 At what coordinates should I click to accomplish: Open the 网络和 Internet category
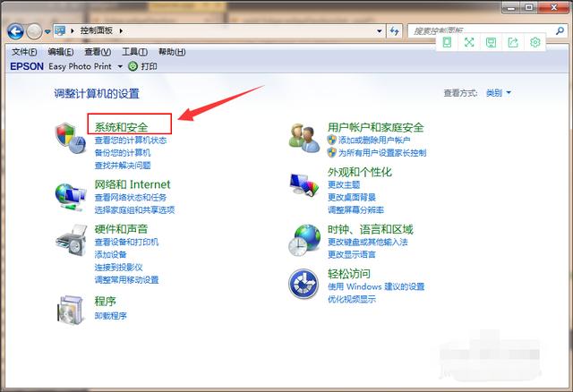[x=133, y=184]
